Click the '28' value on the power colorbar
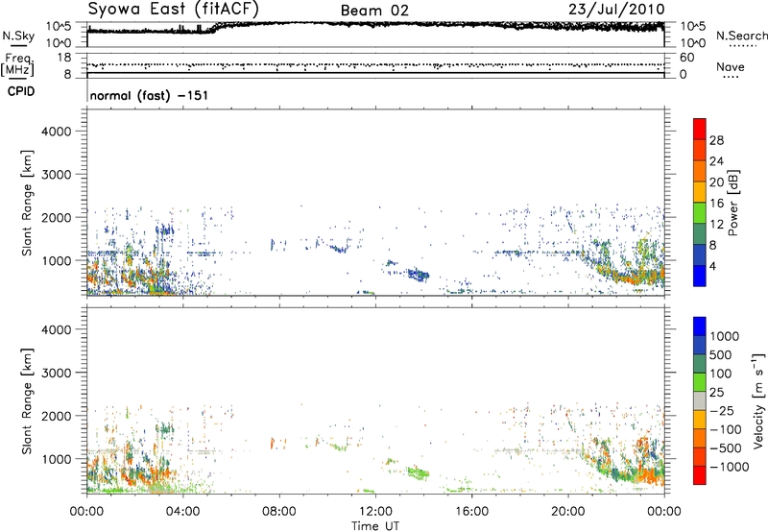Viewport: 768px width, 532px height. pos(716,140)
